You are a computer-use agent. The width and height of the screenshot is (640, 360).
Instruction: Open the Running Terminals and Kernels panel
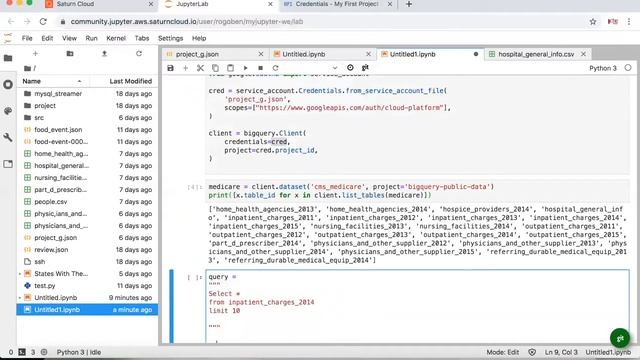point(8,84)
